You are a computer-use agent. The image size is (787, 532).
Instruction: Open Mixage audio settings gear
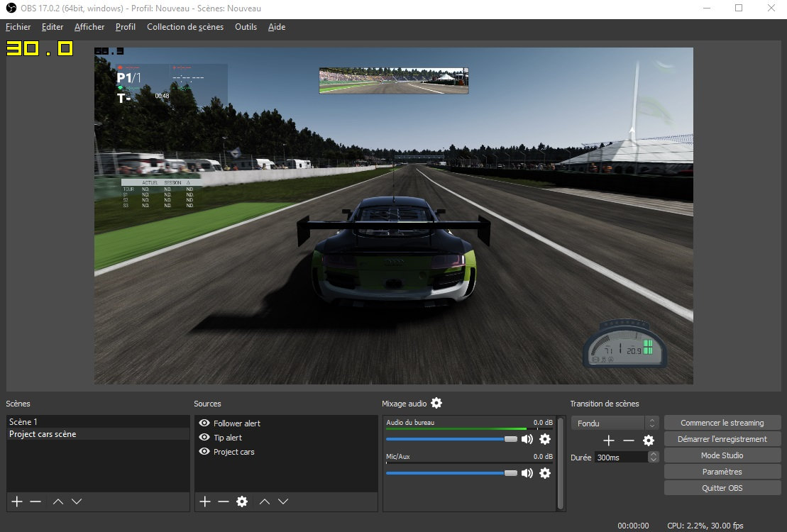[436, 403]
